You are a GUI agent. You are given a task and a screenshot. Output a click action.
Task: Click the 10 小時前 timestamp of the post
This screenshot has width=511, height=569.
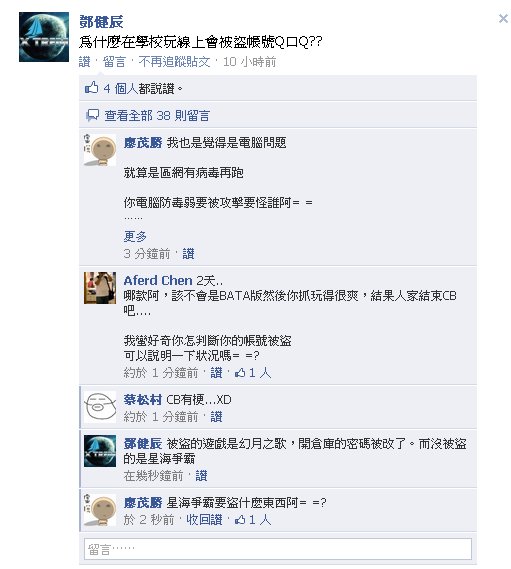pyautogui.click(x=250, y=62)
